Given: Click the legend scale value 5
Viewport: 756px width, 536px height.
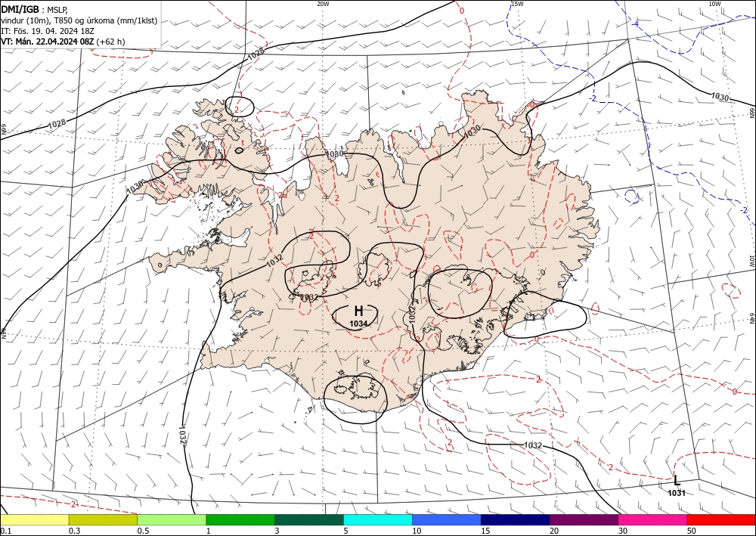Looking at the screenshot, I should pos(345,531).
